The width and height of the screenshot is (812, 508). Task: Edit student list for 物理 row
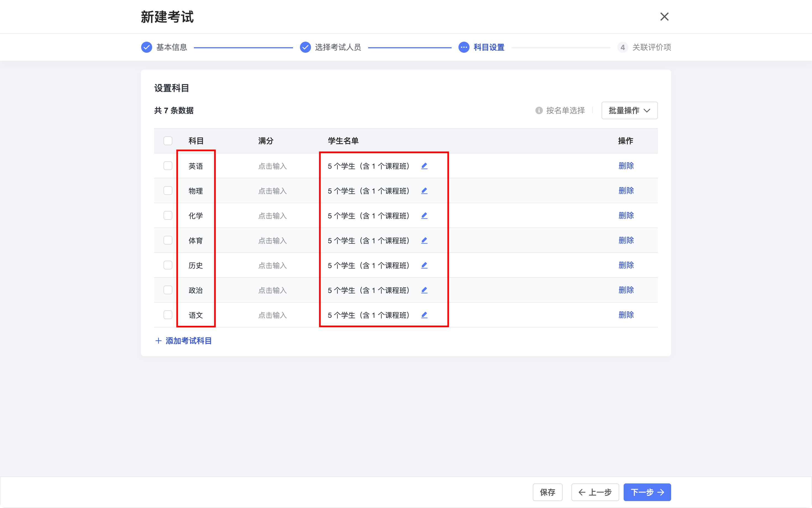424,191
